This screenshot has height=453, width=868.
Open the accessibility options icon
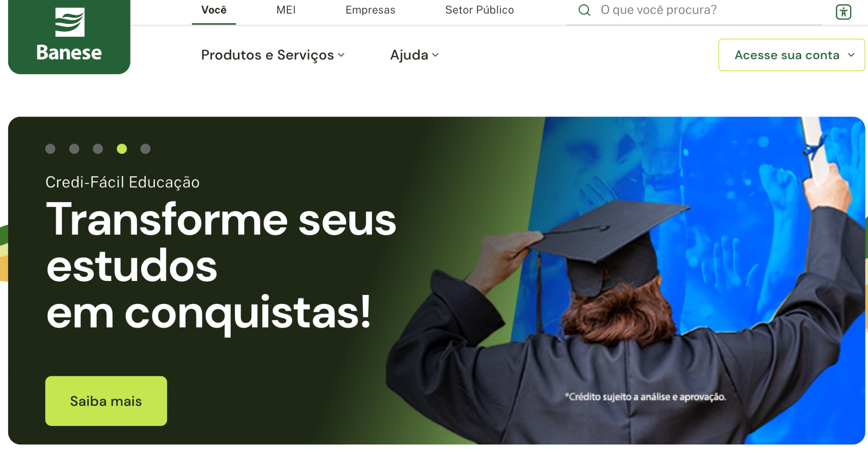tap(843, 12)
